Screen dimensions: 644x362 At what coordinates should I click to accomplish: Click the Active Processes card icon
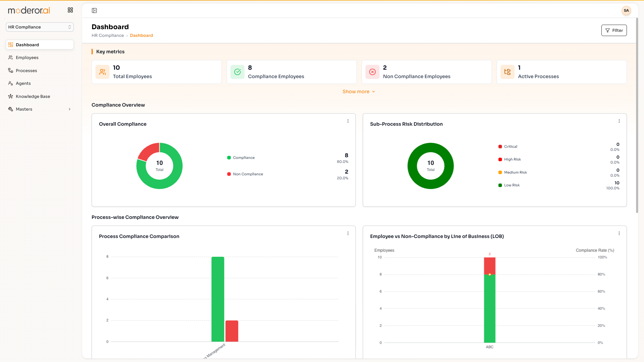tap(507, 72)
